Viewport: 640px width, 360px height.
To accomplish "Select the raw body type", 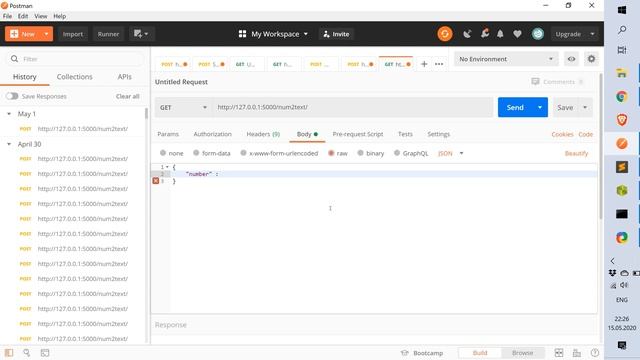I will pos(331,153).
